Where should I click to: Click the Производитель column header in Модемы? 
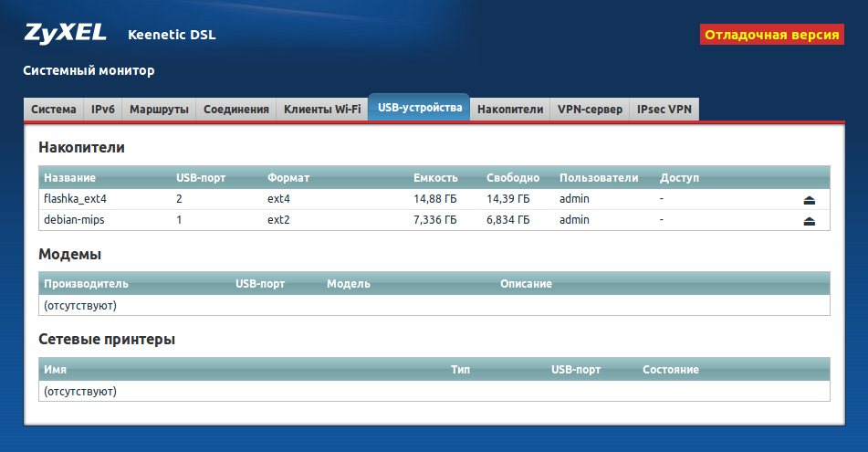86,284
